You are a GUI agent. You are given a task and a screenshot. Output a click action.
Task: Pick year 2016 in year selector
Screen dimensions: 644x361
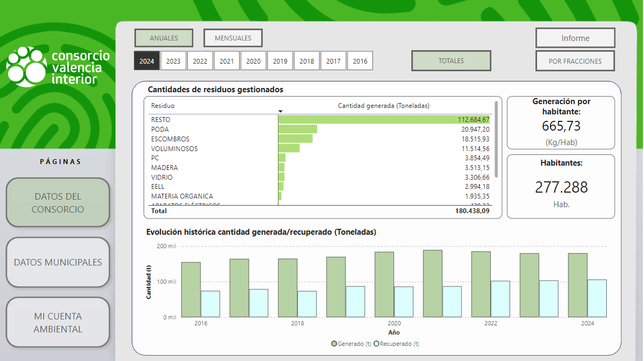[360, 61]
